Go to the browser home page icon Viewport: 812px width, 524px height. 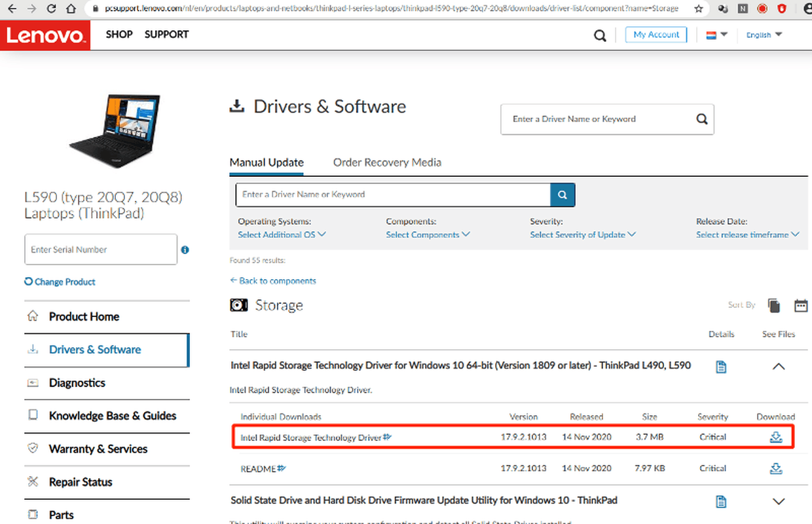71,9
